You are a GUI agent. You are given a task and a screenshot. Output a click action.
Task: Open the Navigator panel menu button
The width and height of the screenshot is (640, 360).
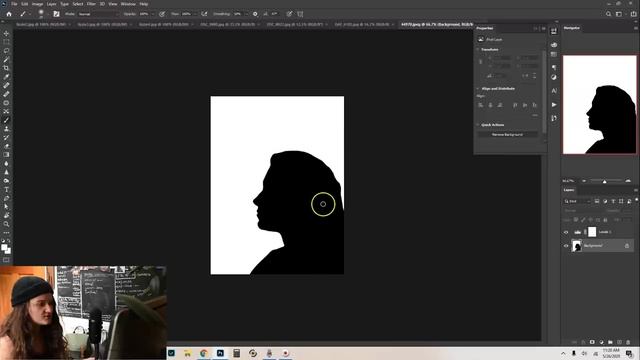(636, 28)
